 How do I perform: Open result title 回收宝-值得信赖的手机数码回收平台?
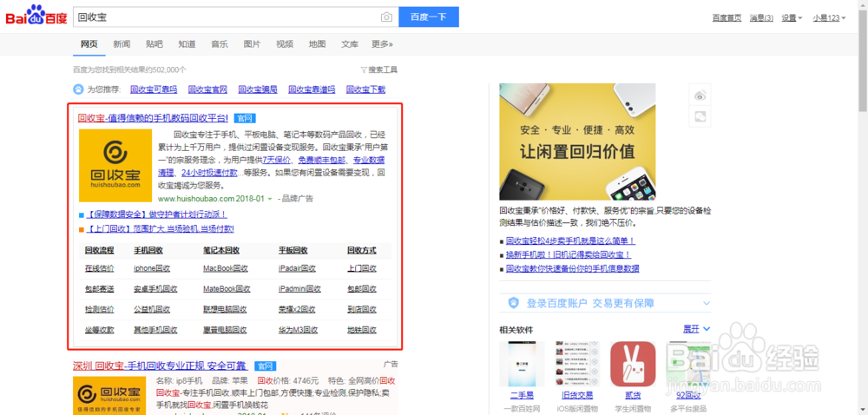(154, 117)
